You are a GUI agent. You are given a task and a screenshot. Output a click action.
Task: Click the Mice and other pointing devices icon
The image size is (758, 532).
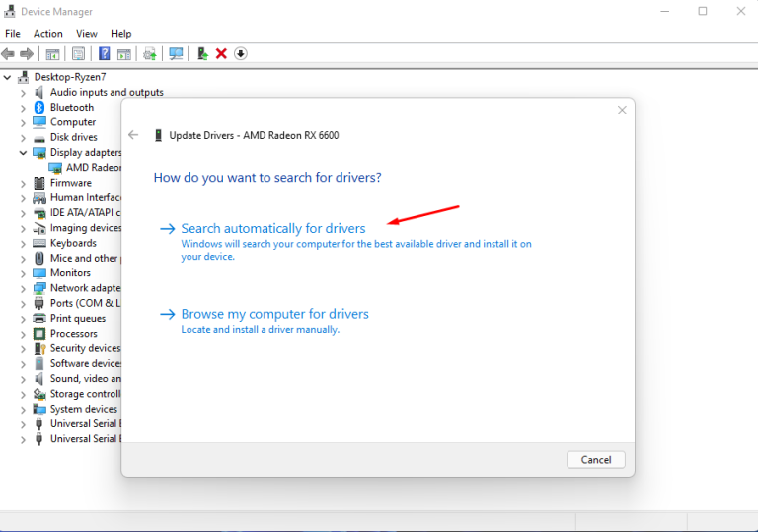pyautogui.click(x=39, y=258)
